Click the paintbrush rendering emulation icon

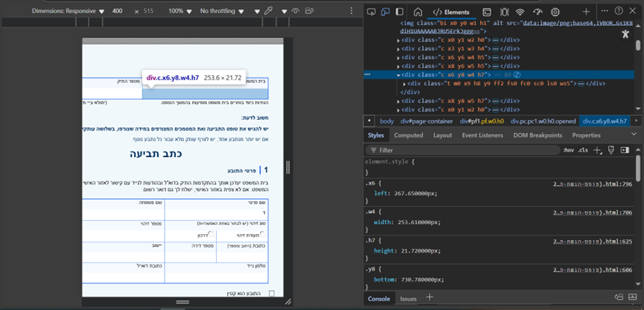(x=611, y=150)
